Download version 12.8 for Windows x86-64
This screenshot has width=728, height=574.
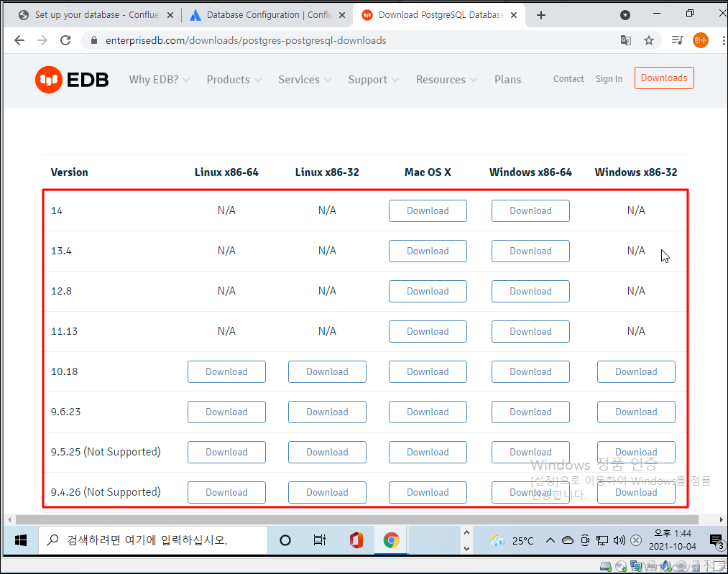coord(530,292)
